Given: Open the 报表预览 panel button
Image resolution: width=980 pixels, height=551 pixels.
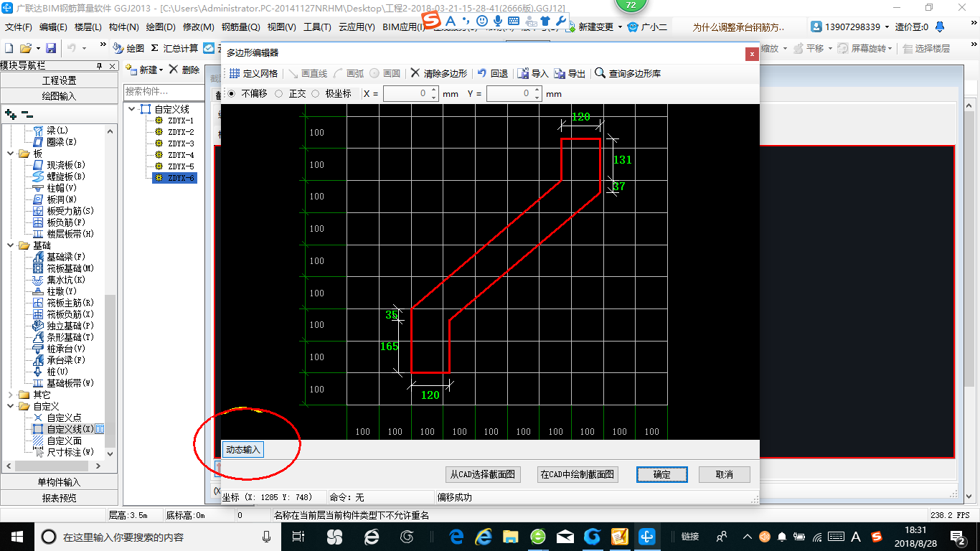Looking at the screenshot, I should pyautogui.click(x=59, y=497).
